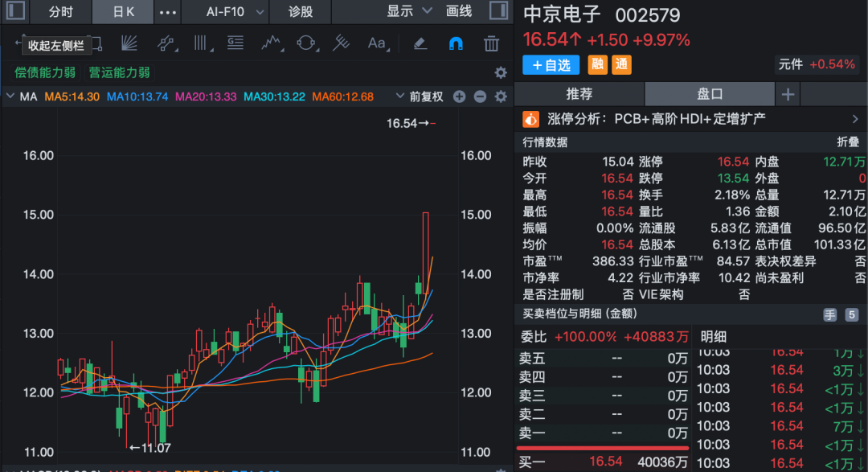Click the MA30:13.22 value

(x=275, y=97)
